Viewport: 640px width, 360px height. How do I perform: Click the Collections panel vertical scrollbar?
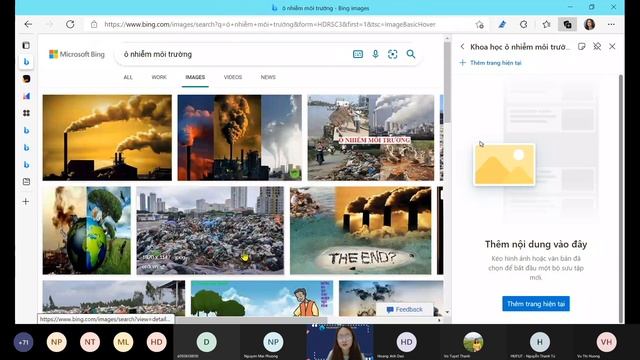coord(621,198)
